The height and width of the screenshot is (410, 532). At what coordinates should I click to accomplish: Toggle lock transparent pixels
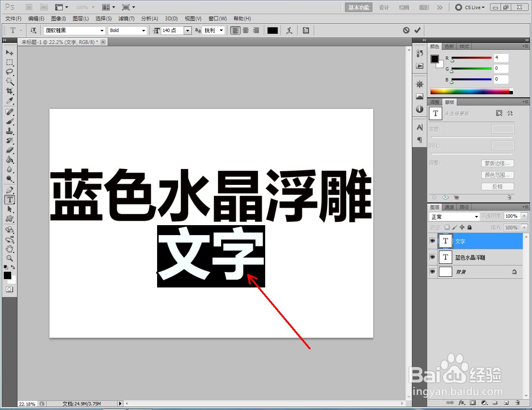[447, 227]
